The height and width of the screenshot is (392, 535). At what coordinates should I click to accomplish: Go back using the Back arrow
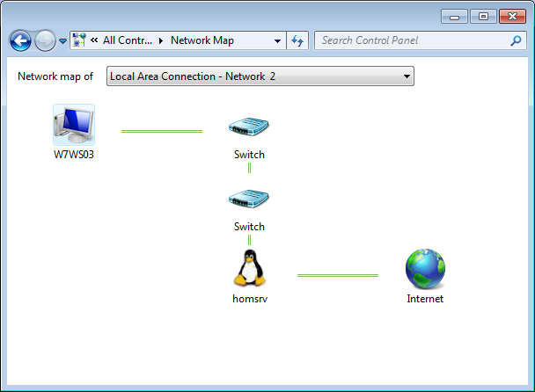19,40
